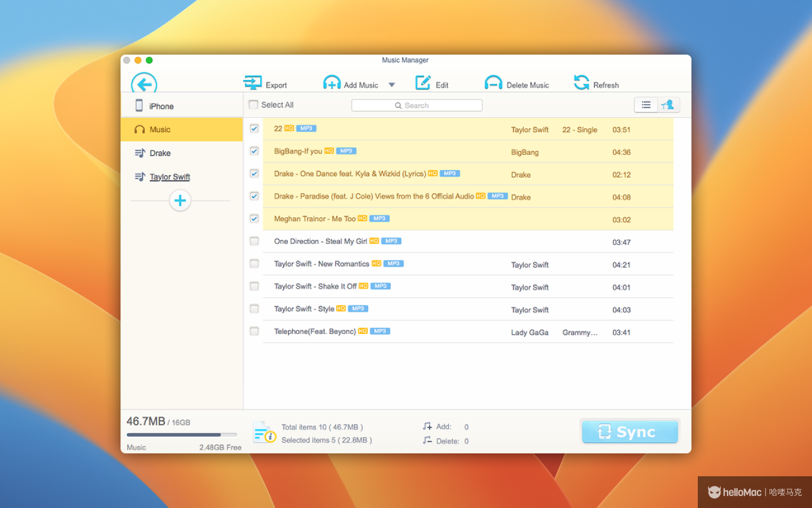The height and width of the screenshot is (508, 812).
Task: Click MP3 badge on Telephone row
Action: (380, 331)
